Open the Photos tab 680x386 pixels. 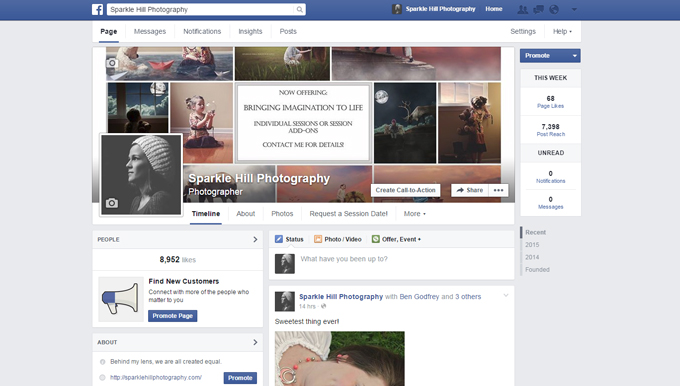coord(282,214)
